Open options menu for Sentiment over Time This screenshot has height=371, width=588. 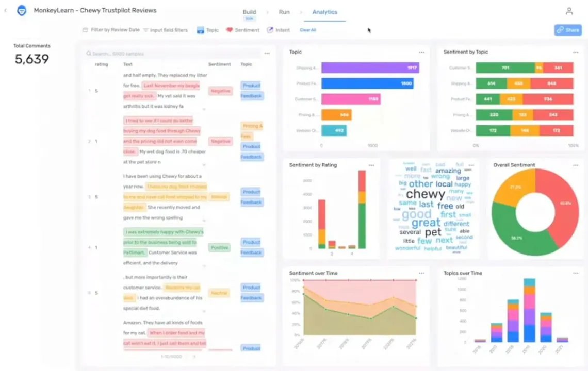click(x=421, y=273)
